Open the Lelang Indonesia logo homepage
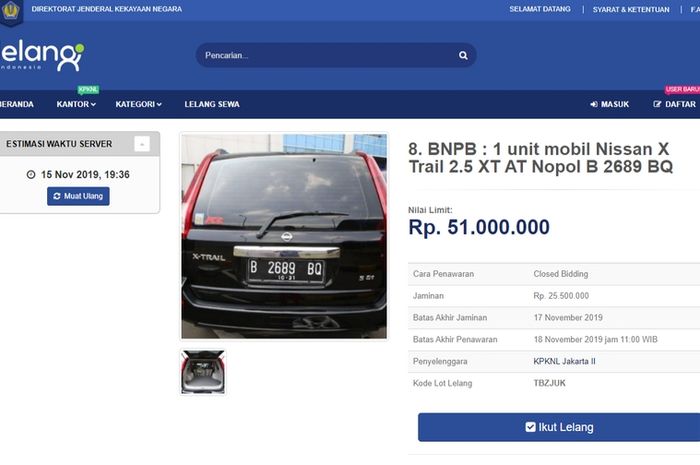This screenshot has height=465, width=700. coord(42,56)
